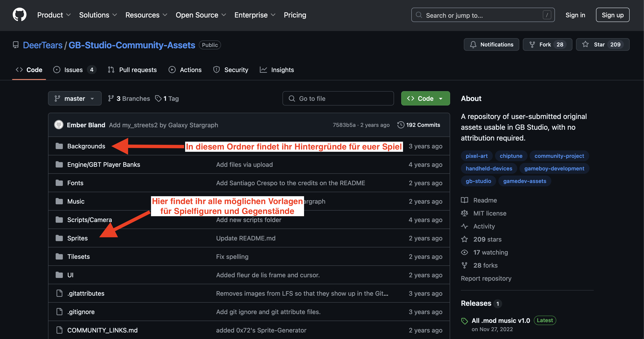Viewport: 644px width, 339px height.
Task: Click the GitHub Octocat logo
Action: point(20,15)
